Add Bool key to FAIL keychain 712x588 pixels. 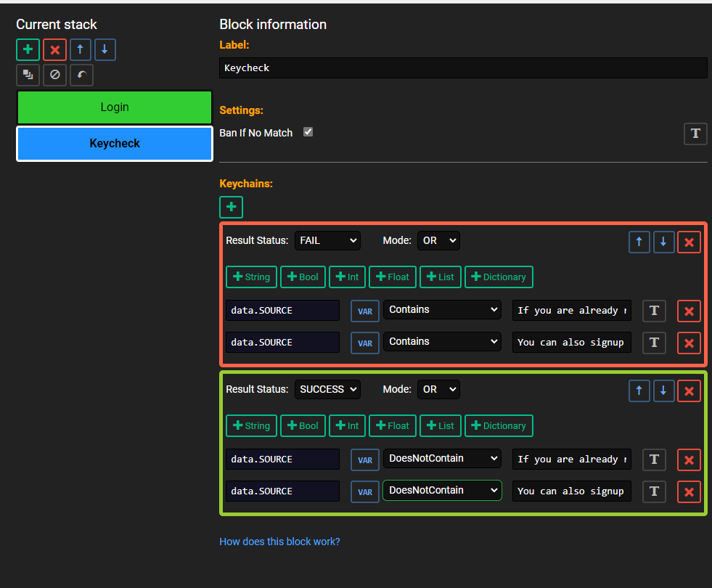[303, 277]
